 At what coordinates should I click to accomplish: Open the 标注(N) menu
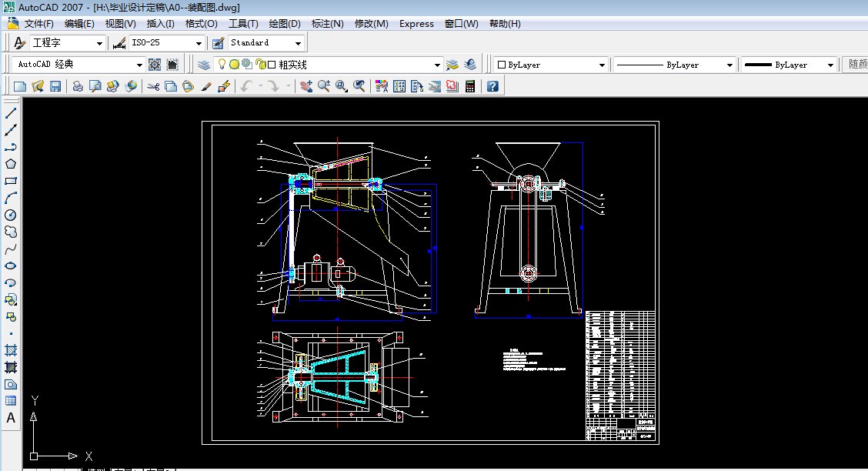pyautogui.click(x=327, y=24)
